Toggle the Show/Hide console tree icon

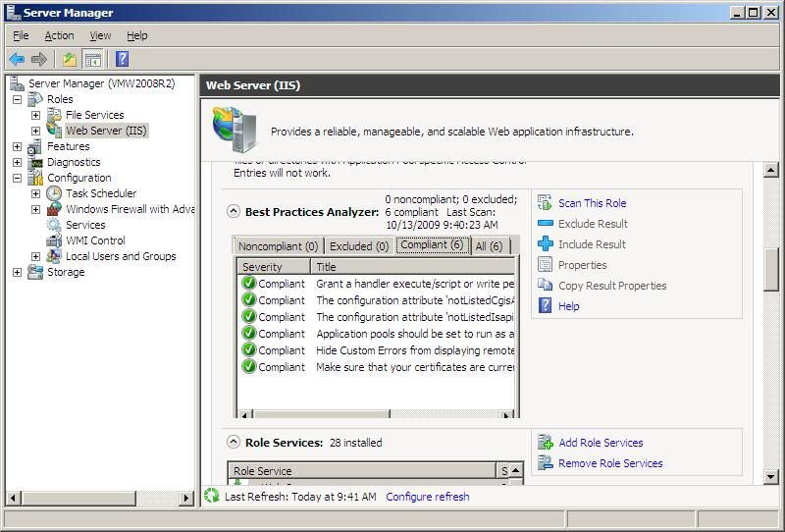pyautogui.click(x=93, y=60)
